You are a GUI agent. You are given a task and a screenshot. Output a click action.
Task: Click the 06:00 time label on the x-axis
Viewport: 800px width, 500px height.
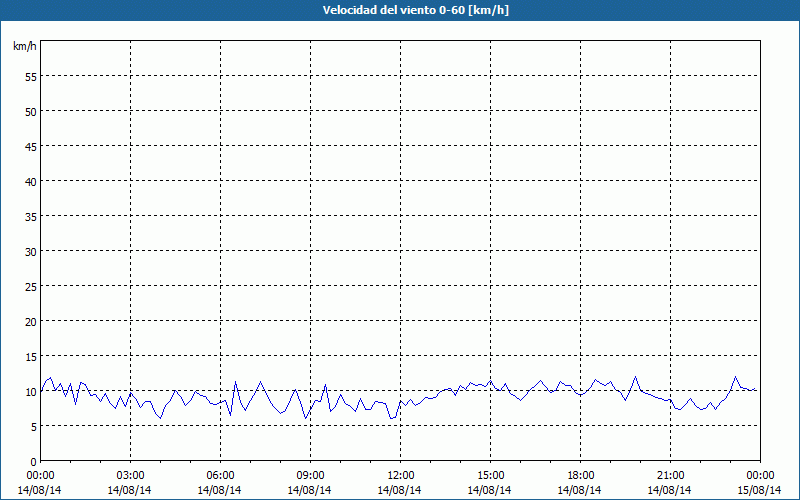pyautogui.click(x=220, y=476)
